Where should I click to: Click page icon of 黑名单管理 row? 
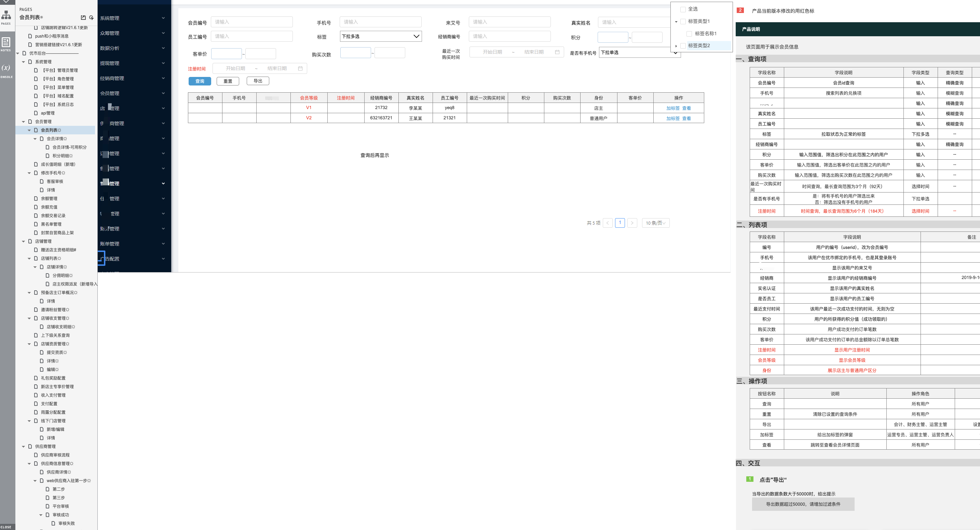36,224
